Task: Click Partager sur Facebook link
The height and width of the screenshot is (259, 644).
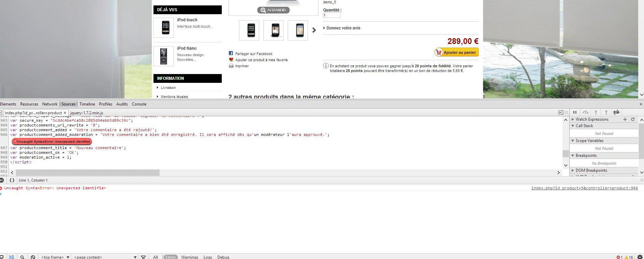Action: [254, 54]
